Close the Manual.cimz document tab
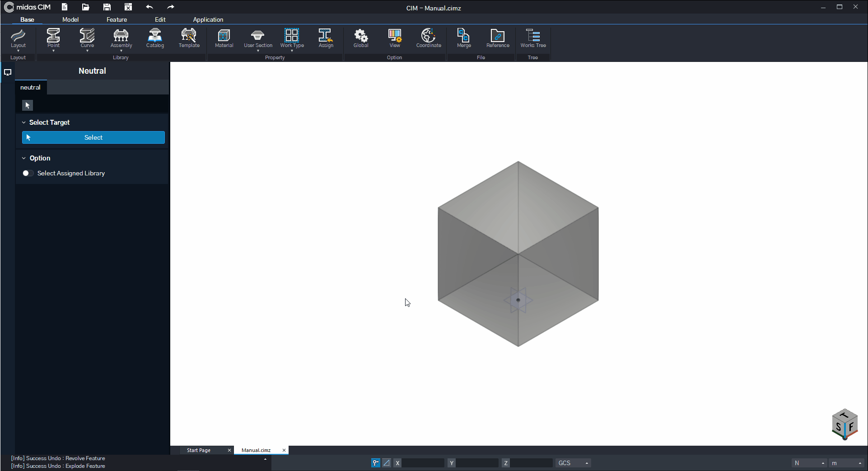This screenshot has width=868, height=471. coord(284,450)
